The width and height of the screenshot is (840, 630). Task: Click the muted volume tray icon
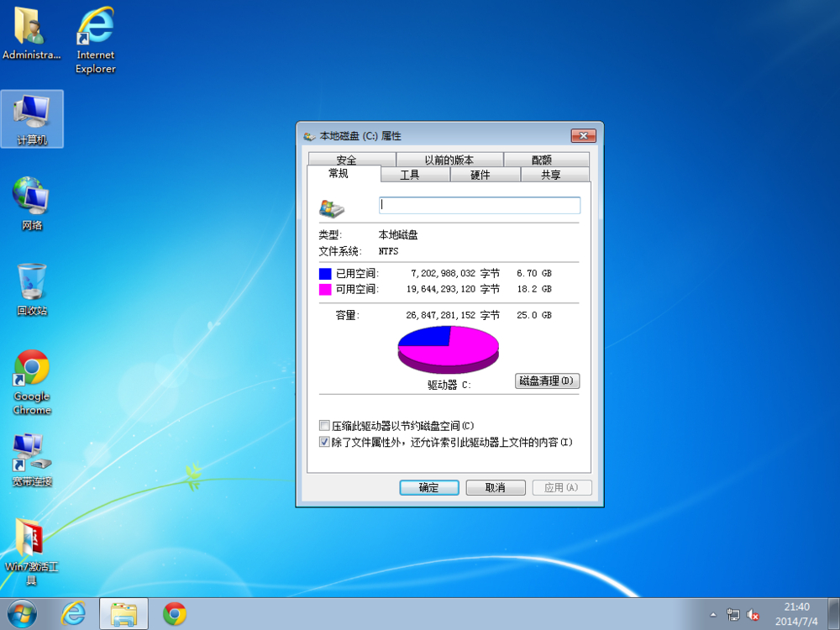tap(753, 615)
